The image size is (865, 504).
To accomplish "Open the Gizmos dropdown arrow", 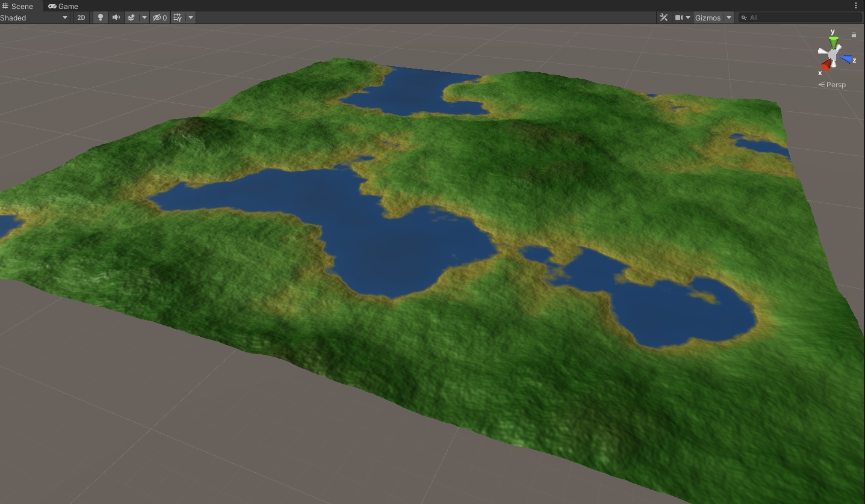I will click(x=729, y=17).
